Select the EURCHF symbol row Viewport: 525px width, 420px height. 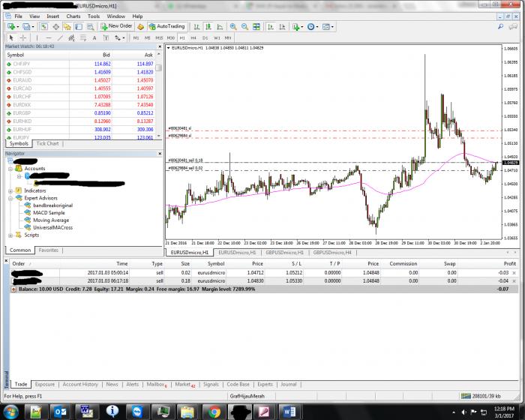point(79,97)
